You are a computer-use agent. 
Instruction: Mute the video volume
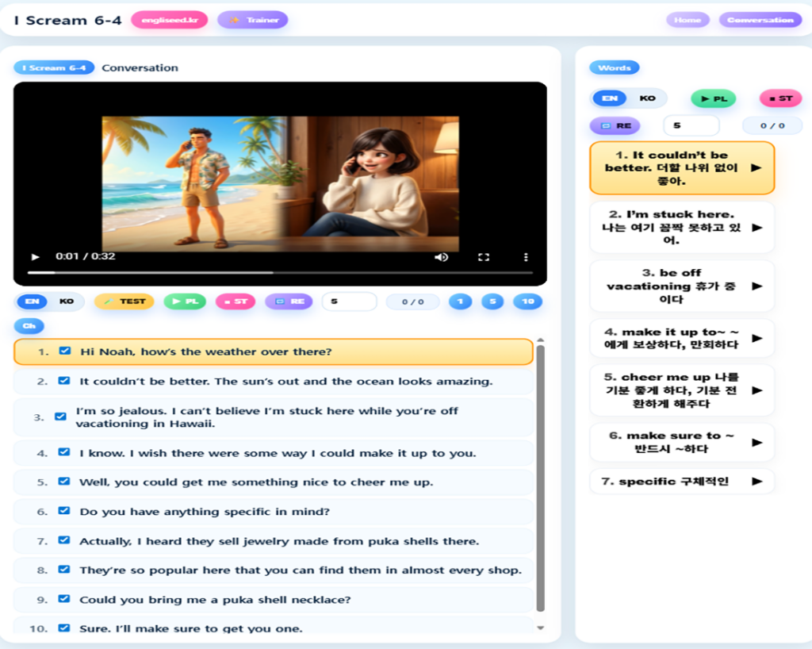pos(442,257)
